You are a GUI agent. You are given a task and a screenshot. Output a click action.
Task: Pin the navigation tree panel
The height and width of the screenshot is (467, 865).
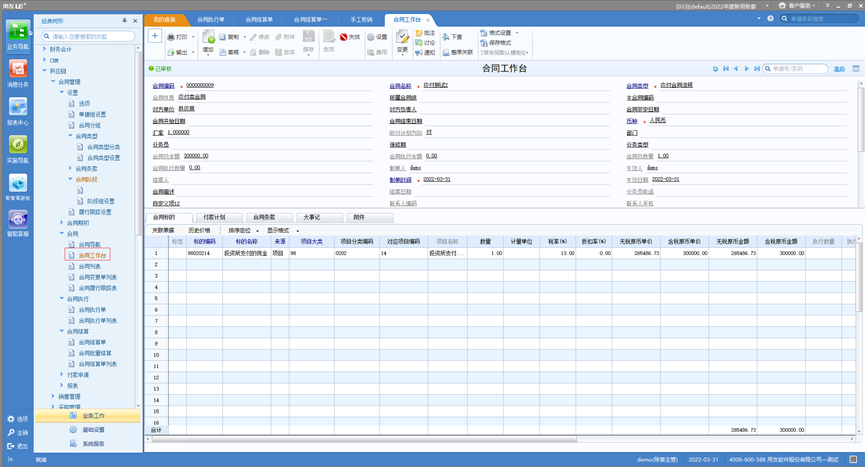[x=124, y=20]
